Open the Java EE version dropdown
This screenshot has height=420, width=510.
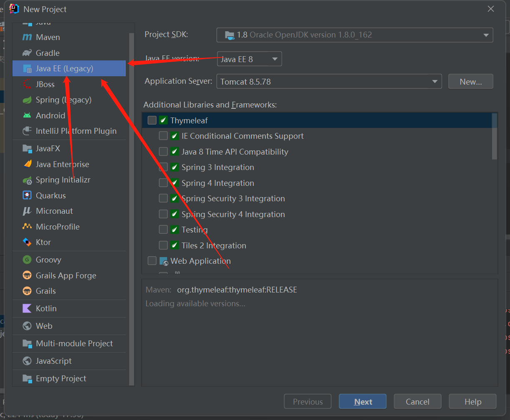(x=249, y=59)
